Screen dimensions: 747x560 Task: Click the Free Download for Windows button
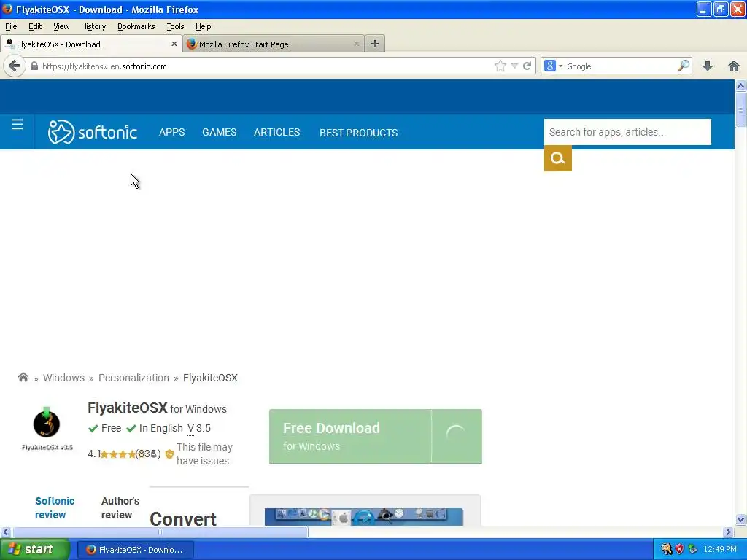[x=376, y=436]
